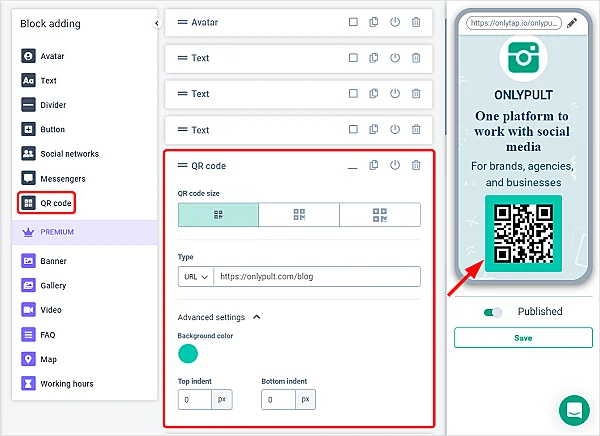Screen dimensions: 600x436
Task: Add a Map block from sidebar
Action: click(x=48, y=358)
